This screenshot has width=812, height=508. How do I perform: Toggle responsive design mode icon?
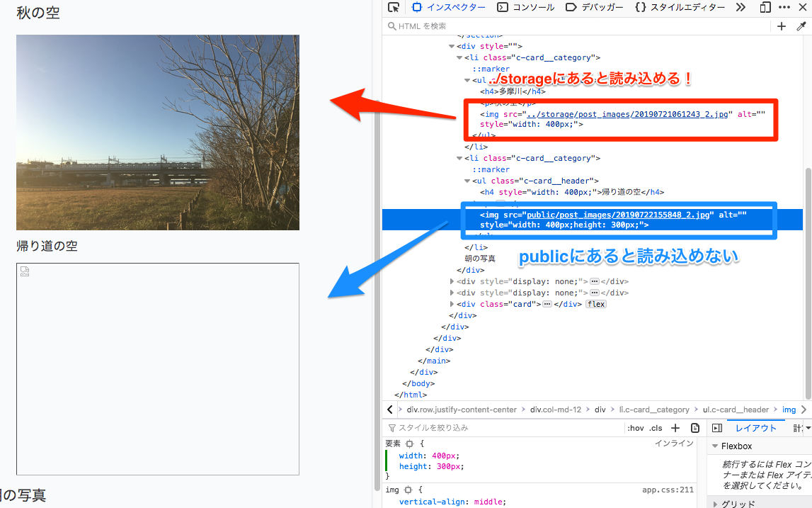(765, 7)
